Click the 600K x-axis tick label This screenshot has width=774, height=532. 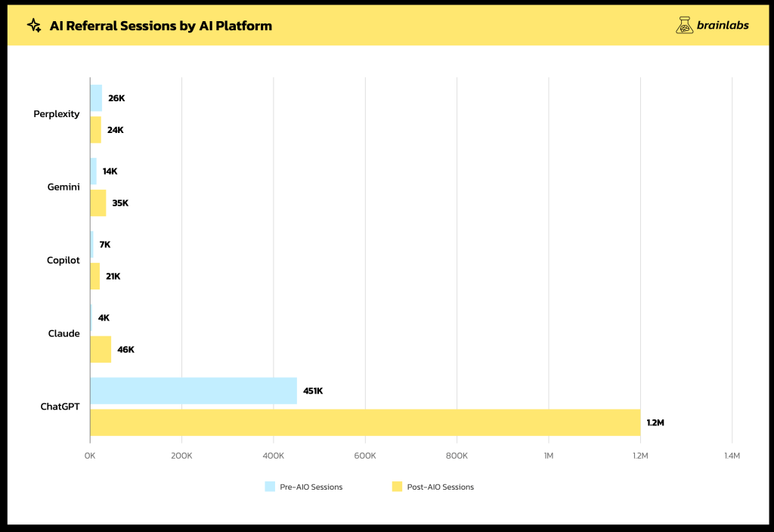point(365,456)
